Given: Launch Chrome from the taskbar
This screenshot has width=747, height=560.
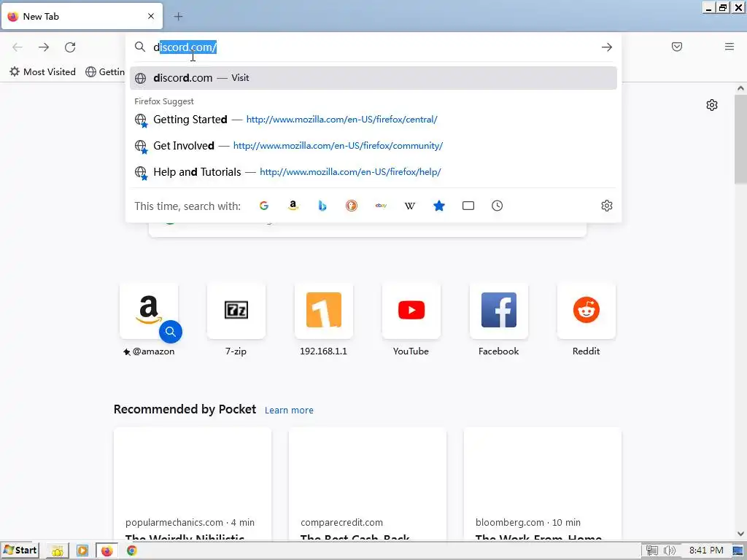Looking at the screenshot, I should tap(131, 551).
